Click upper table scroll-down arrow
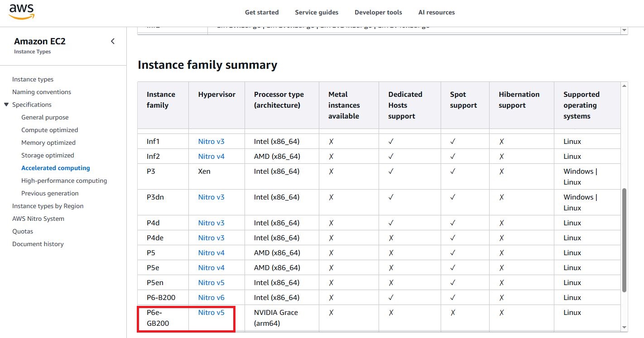The width and height of the screenshot is (644, 338). pos(625,30)
